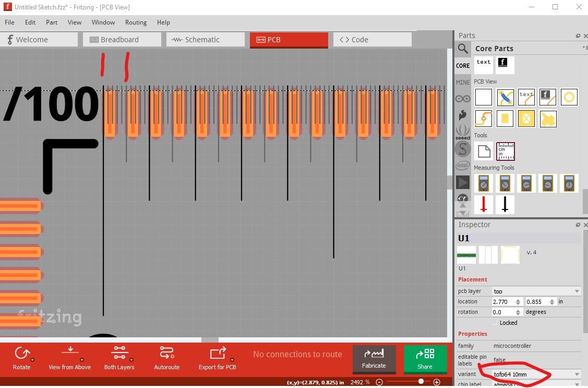Viewport: 588px width, 388px height.
Task: Click the zoom out minus icon
Action: click(379, 382)
